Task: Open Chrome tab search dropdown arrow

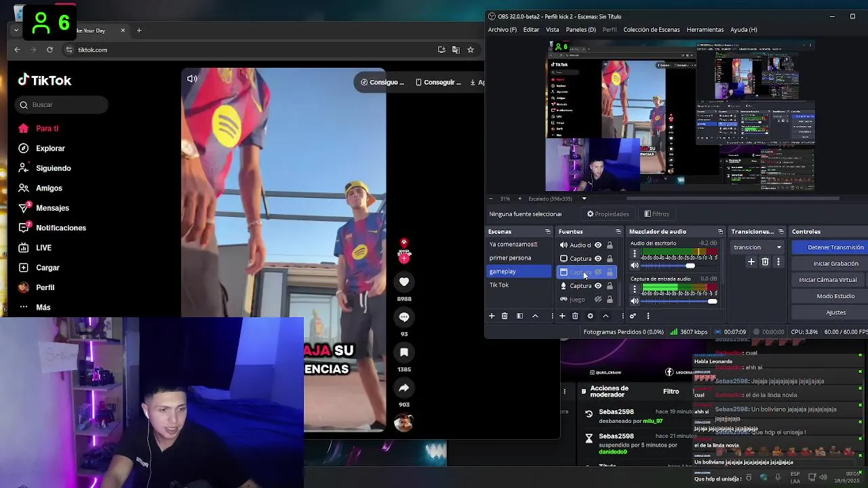Action: click(16, 30)
